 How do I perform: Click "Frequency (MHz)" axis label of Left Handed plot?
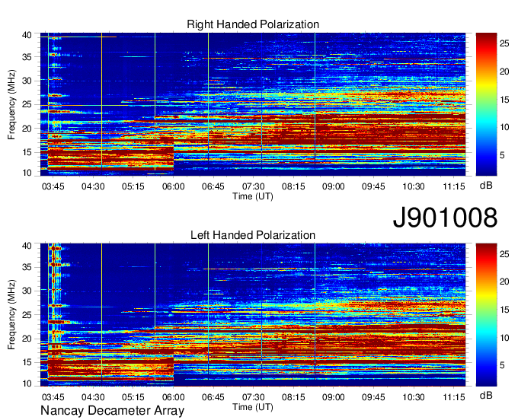(x=11, y=315)
